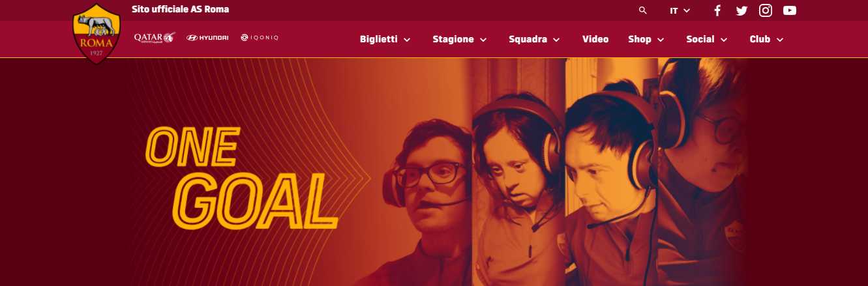Expand the Social menu
This screenshot has height=286, width=868.
(x=707, y=39)
